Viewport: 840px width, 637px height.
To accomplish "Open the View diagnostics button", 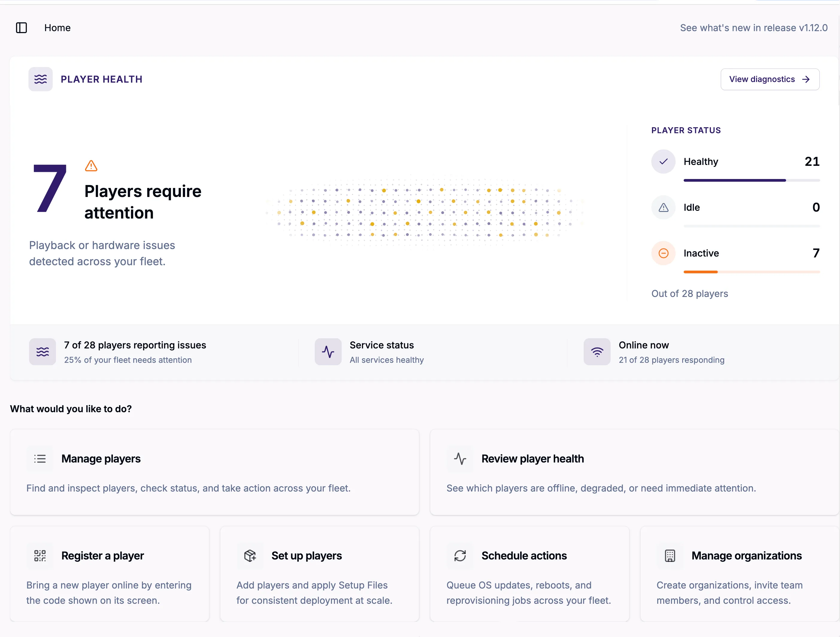I will (770, 79).
